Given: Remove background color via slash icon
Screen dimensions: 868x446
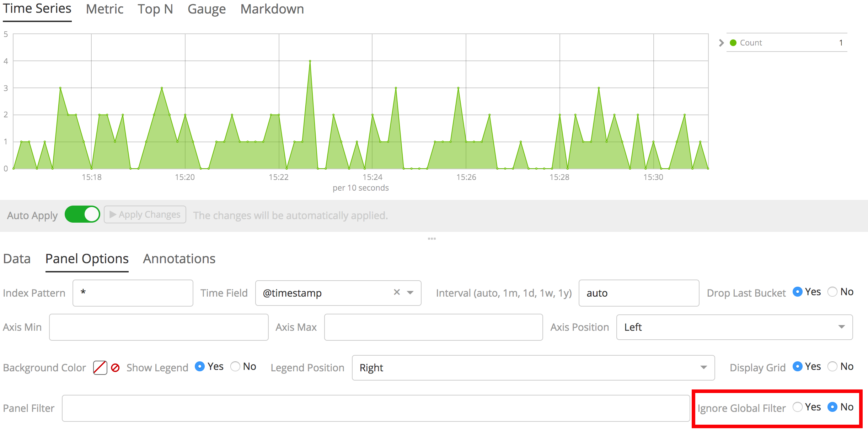Looking at the screenshot, I should pyautogui.click(x=115, y=367).
